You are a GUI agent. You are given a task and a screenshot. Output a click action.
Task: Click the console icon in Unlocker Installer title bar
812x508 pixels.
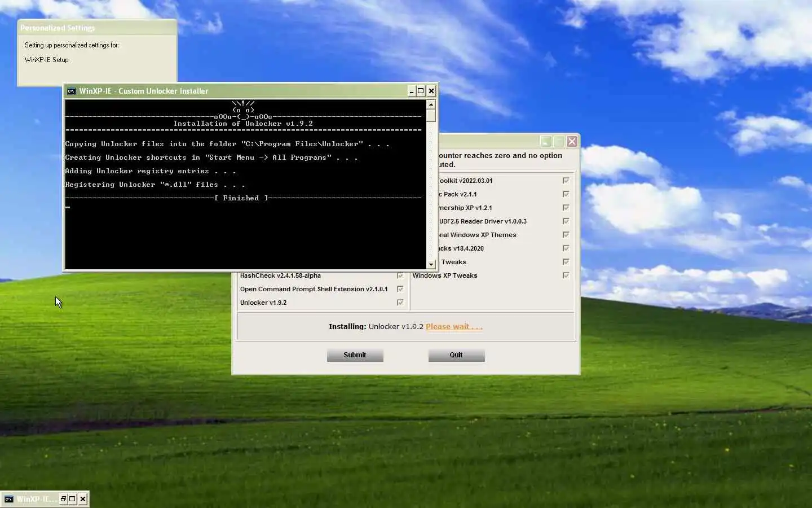click(x=71, y=91)
